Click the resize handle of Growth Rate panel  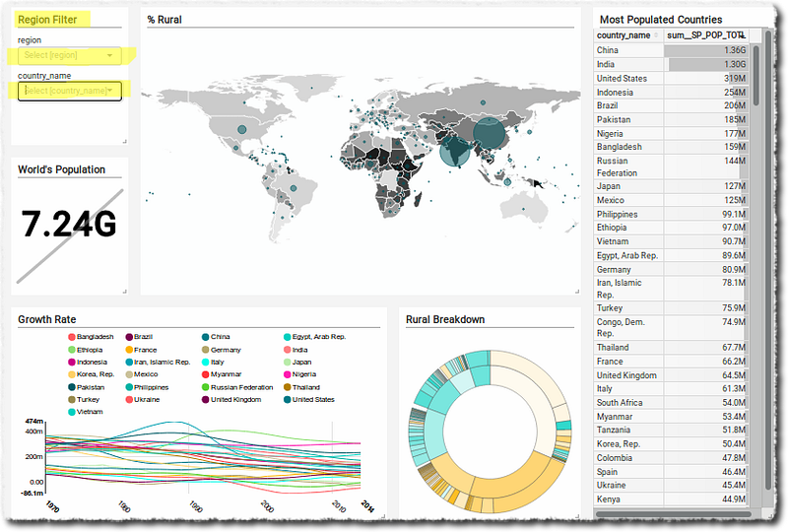tap(383, 515)
